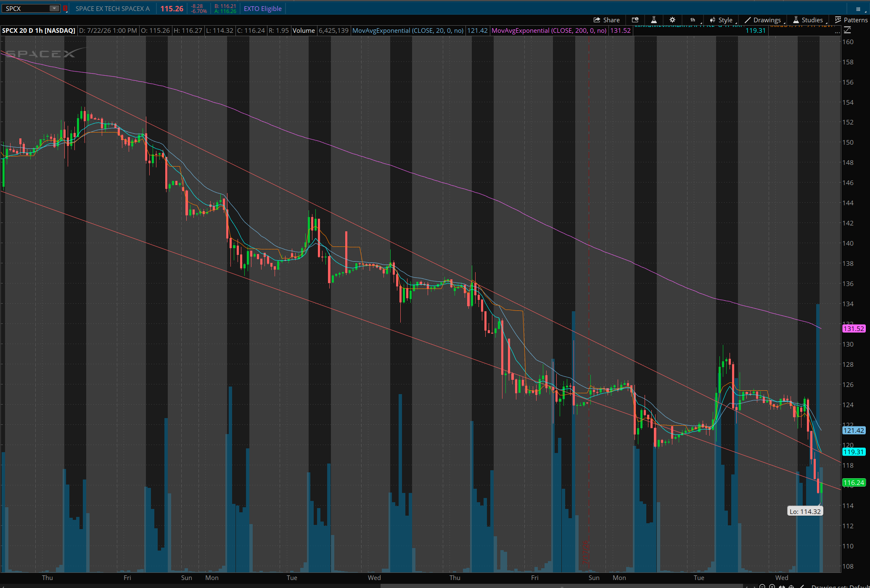Screen dimensions: 870x588
Task: Zoom in using plus magnifier icon
Action: 772,586
